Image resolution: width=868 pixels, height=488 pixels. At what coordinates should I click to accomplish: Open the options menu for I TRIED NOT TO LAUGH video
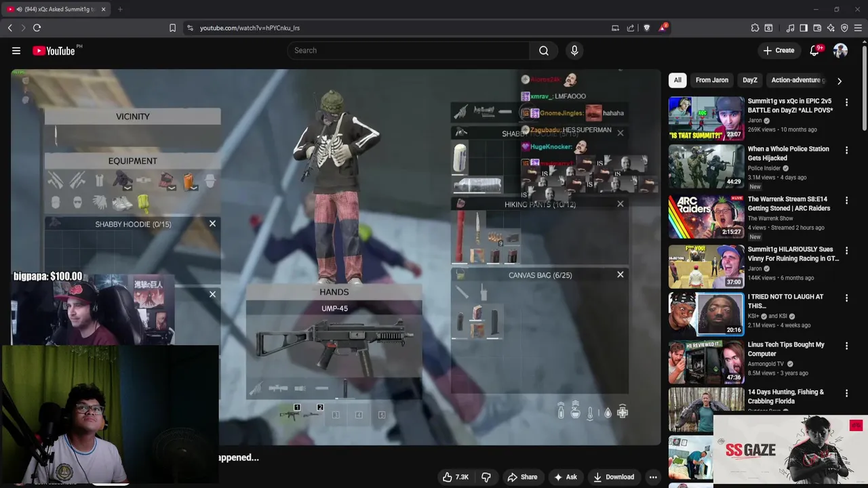846,298
